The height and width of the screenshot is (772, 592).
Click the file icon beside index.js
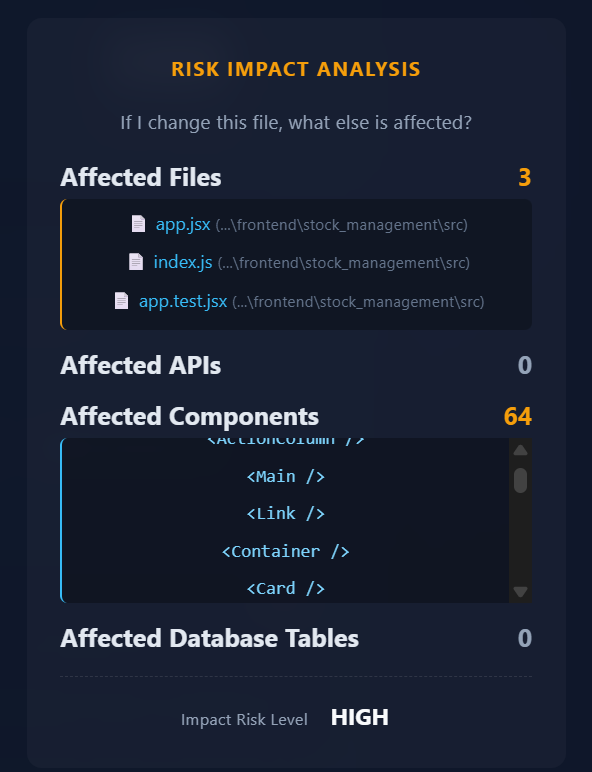[136, 261]
